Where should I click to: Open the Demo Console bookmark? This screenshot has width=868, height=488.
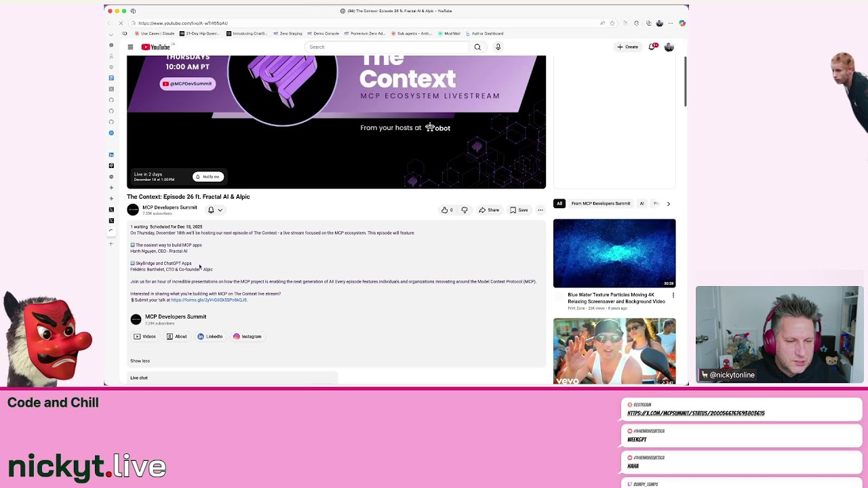(x=323, y=33)
